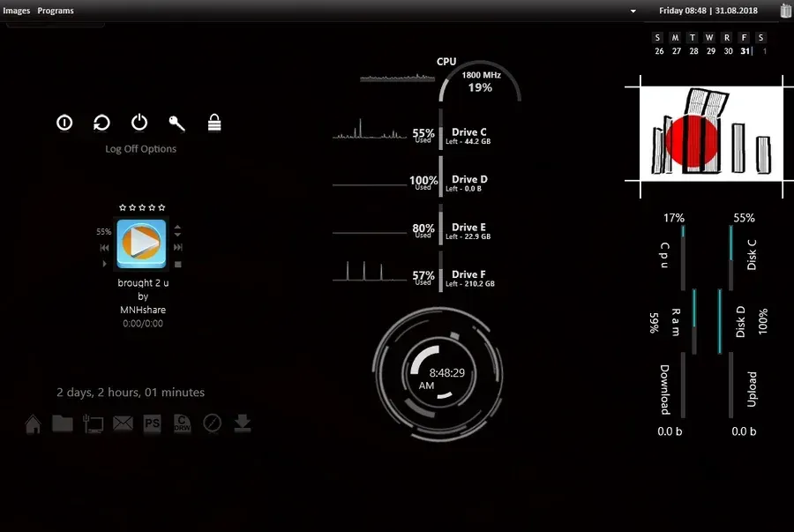This screenshot has width=794, height=532.
Task: Click the R weekday header
Action: [x=727, y=37]
